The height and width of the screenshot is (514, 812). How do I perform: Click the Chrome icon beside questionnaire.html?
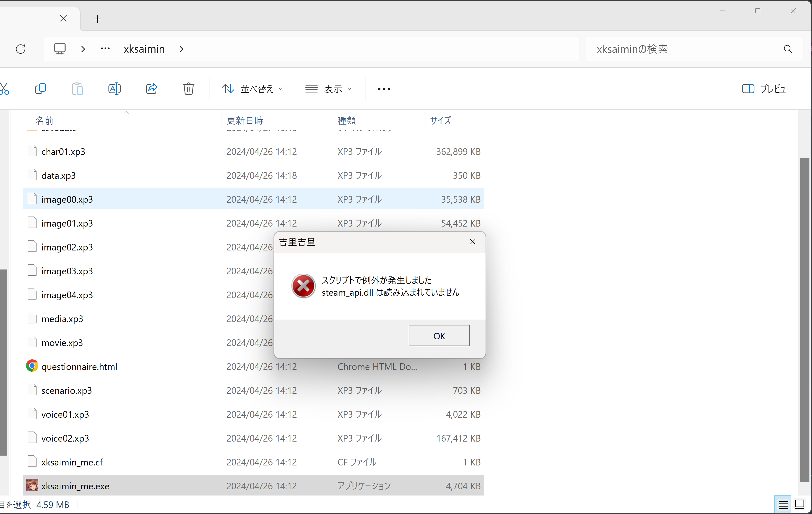pos(32,366)
